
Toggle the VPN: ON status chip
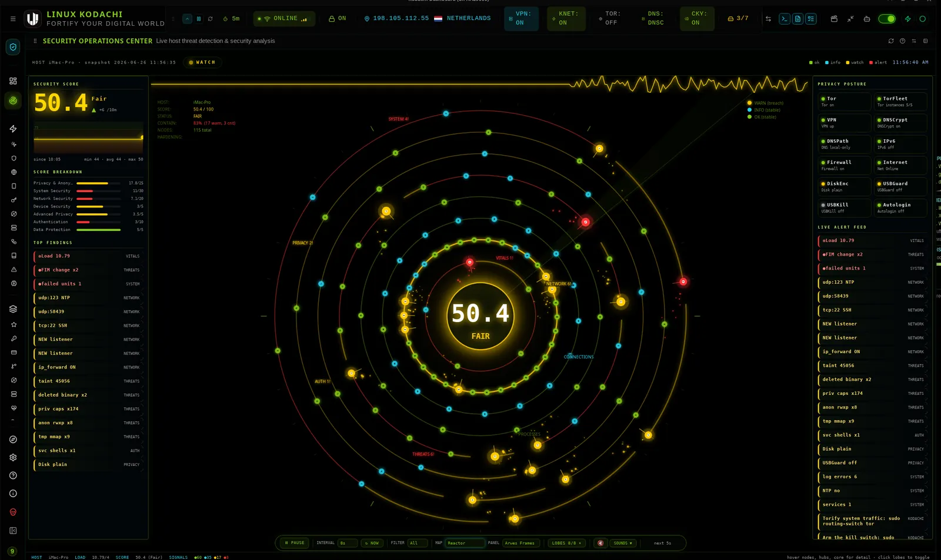521,18
